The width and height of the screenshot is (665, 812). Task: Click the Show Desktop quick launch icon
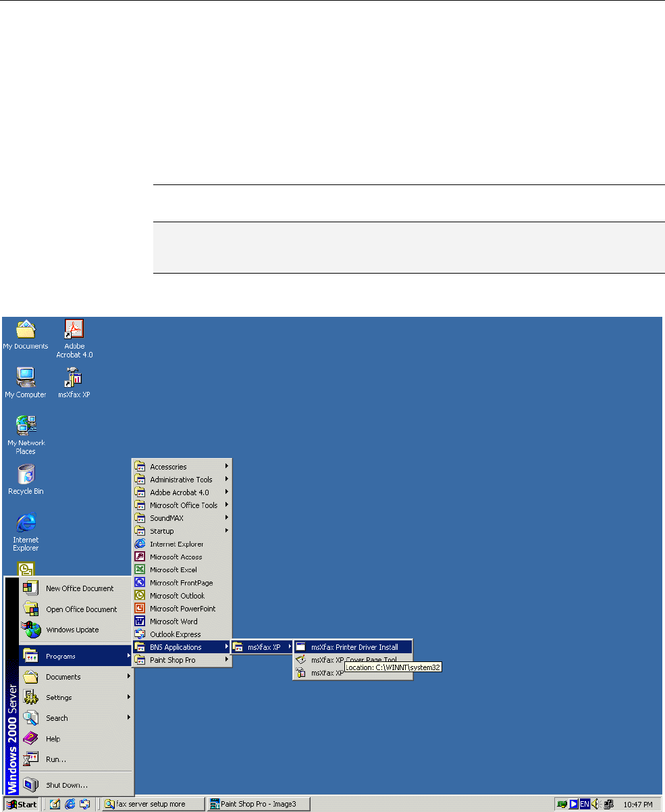click(x=55, y=804)
